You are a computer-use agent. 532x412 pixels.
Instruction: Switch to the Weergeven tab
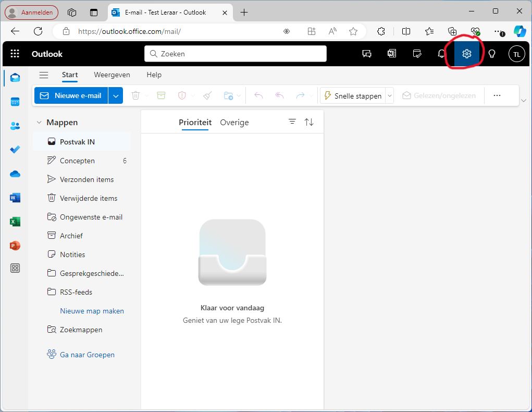click(112, 75)
